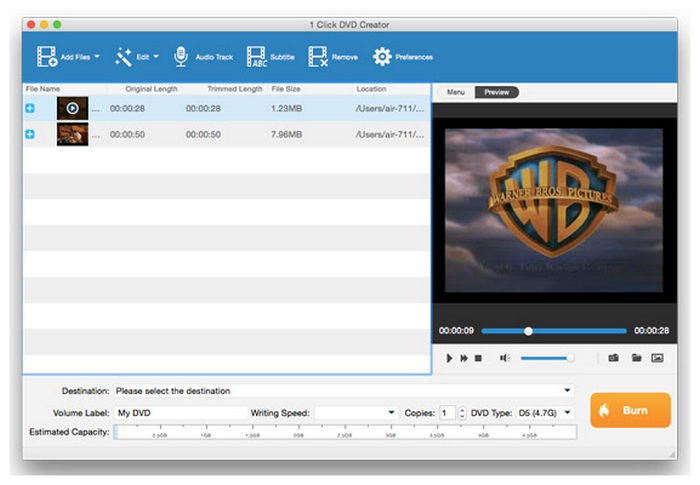The height and width of the screenshot is (485, 700).
Task: Click the 00:00:50 original length cell
Action: tap(127, 134)
